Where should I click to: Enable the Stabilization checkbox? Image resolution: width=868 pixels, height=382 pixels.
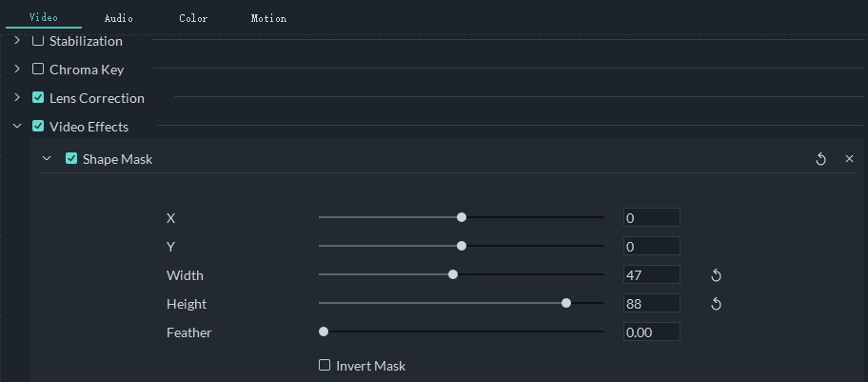click(38, 41)
